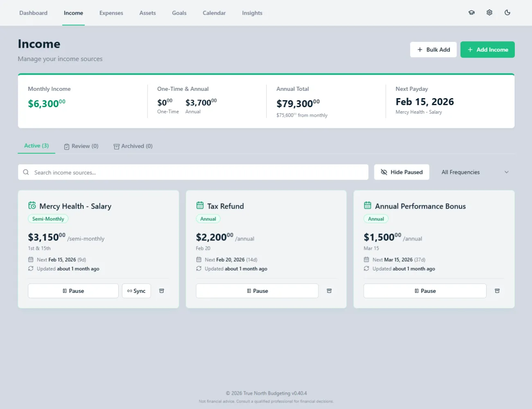Archive the Tax Refund income source

[329, 290]
